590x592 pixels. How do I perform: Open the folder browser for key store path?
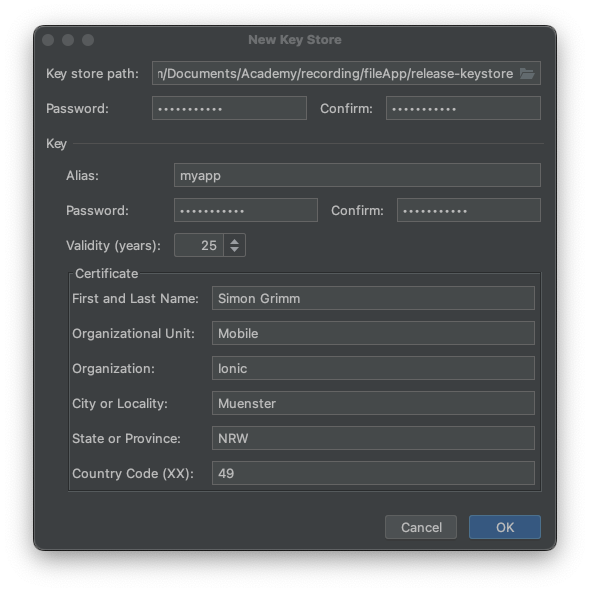[x=527, y=74]
